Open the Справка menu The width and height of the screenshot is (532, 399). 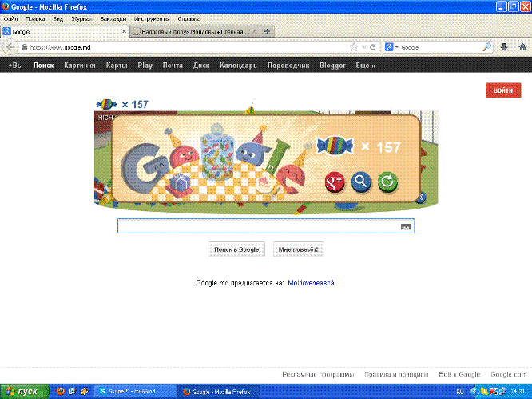[189, 19]
